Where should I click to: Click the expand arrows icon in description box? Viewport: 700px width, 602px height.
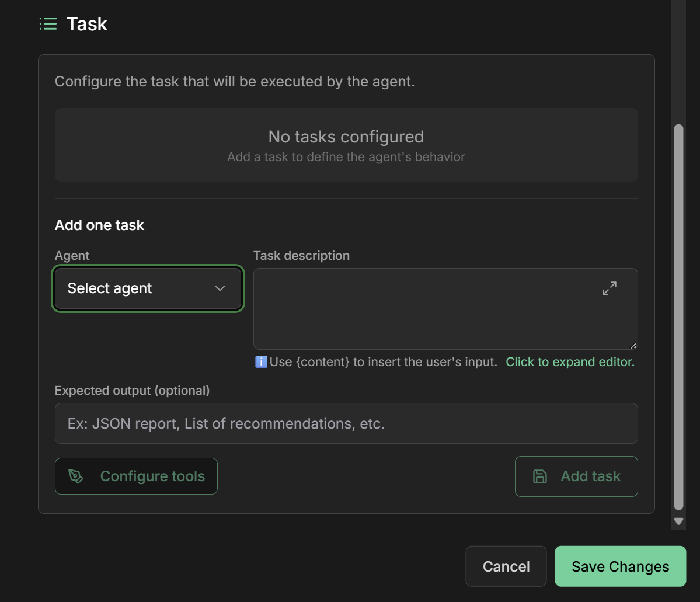click(609, 288)
